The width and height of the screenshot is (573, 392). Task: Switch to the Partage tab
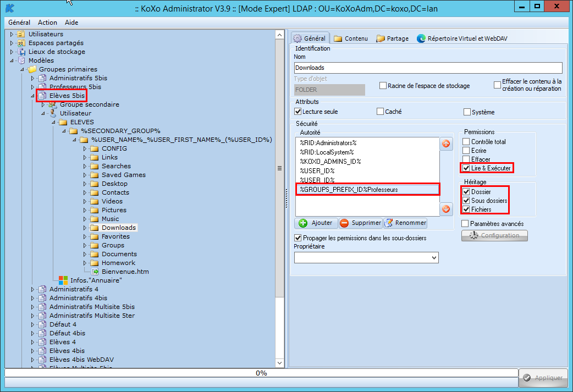coord(393,38)
